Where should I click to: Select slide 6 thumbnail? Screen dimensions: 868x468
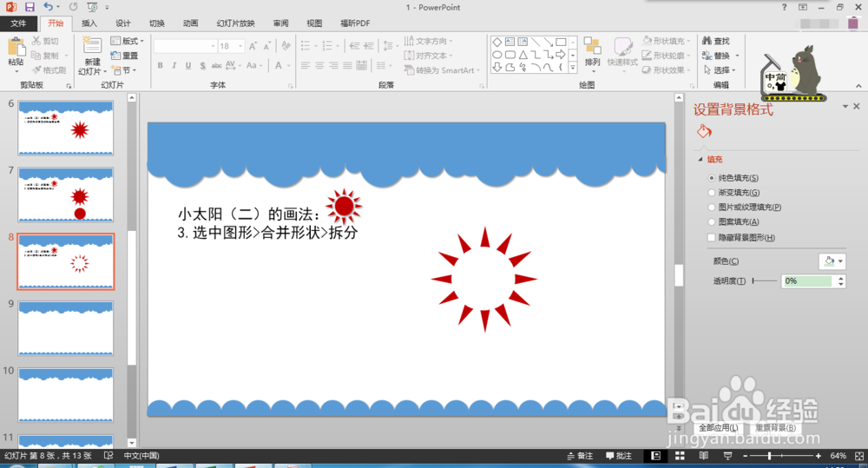(x=65, y=128)
